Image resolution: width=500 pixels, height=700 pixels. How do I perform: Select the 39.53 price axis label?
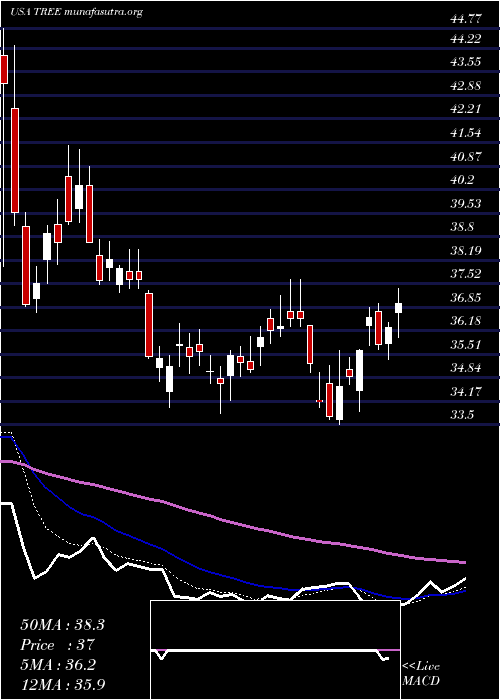(465, 204)
